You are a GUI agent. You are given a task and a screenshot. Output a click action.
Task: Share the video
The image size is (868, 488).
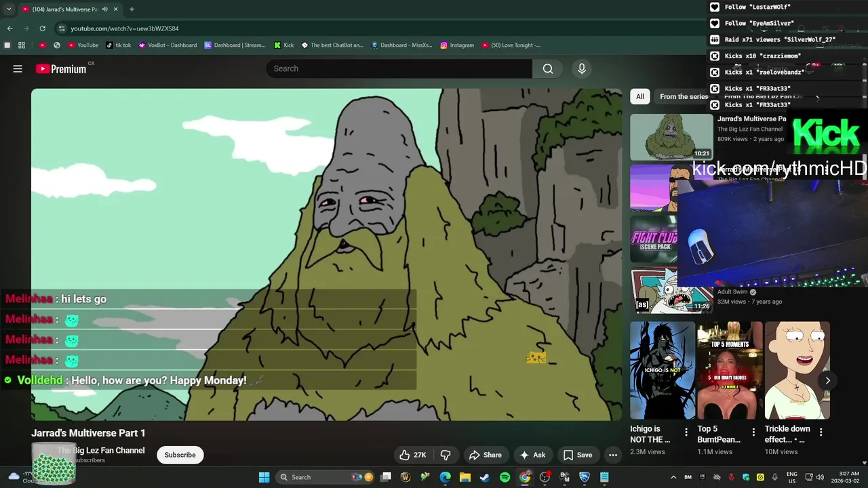click(486, 455)
